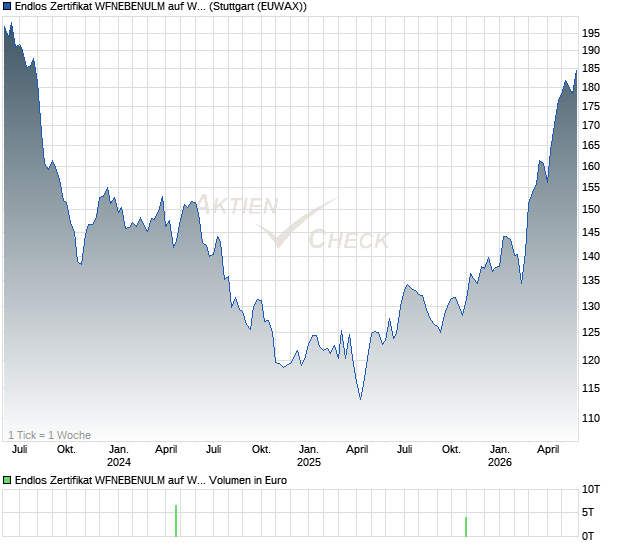The width and height of the screenshot is (620, 546).
Task: Click the blue legend square for price series
Action: tap(7, 6)
